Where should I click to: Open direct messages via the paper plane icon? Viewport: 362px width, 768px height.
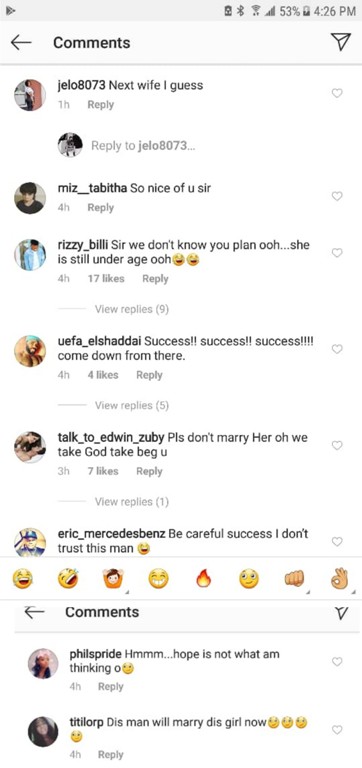tap(340, 42)
